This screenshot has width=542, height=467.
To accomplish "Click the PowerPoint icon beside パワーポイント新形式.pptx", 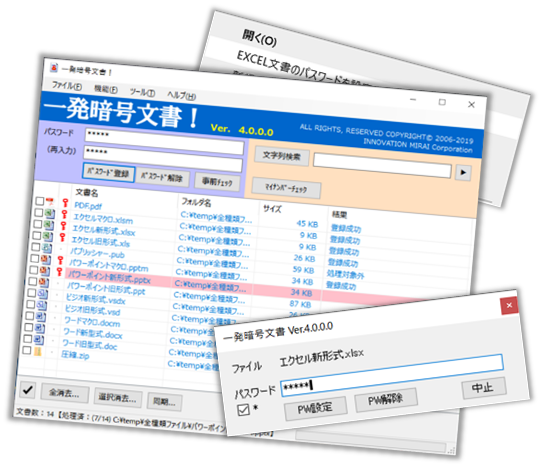I will 44,271.
